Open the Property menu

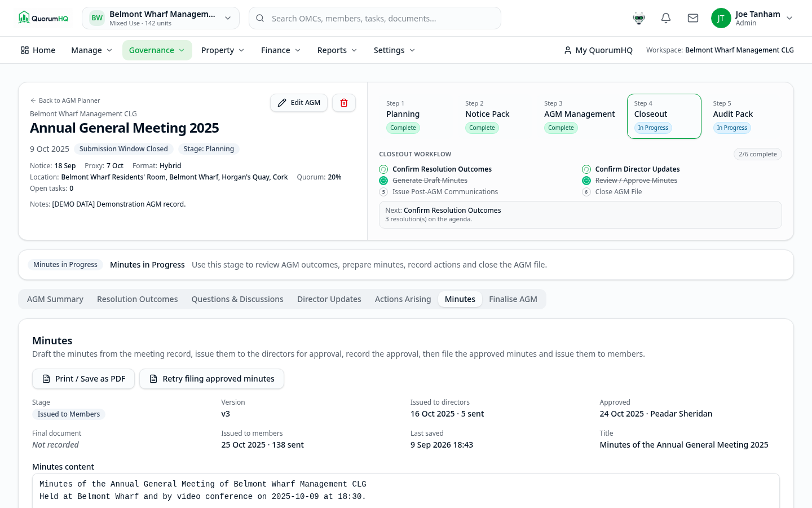223,50
